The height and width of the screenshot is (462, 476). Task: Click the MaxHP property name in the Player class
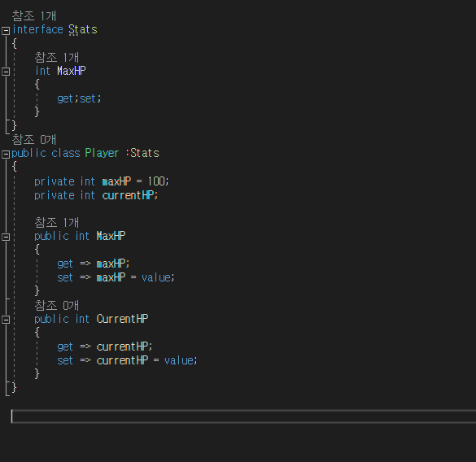(111, 236)
